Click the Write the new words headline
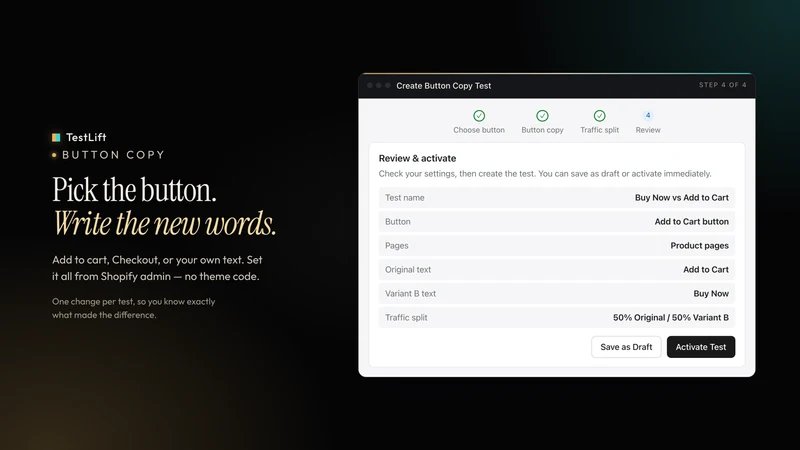This screenshot has width=800, height=450. tap(164, 223)
